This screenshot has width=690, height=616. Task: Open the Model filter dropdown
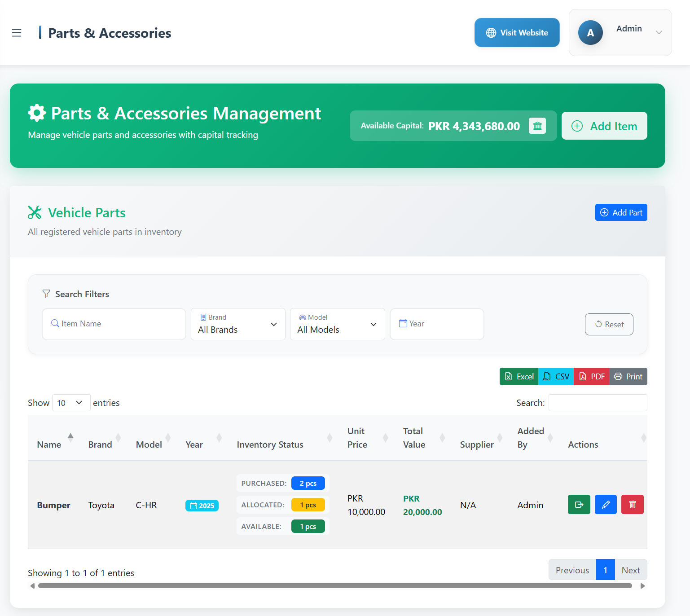point(337,324)
